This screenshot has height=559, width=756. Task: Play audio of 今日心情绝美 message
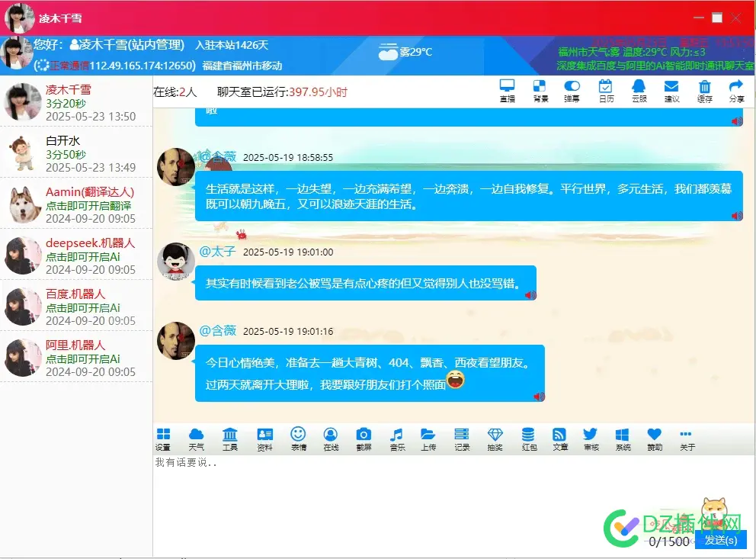(539, 397)
